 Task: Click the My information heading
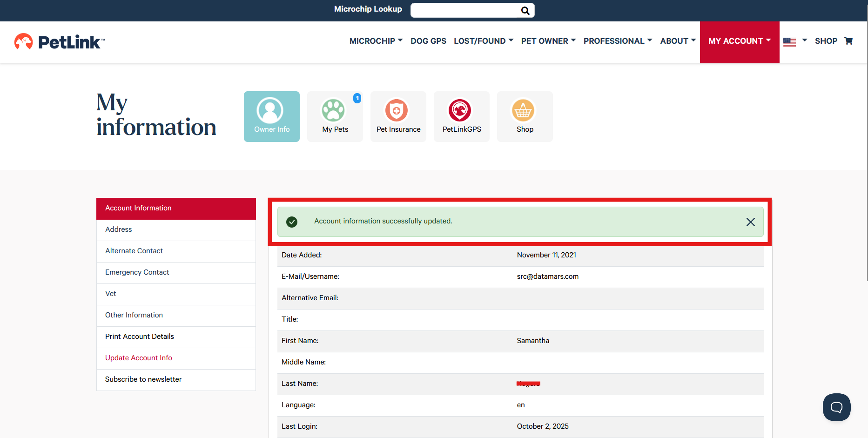156,115
